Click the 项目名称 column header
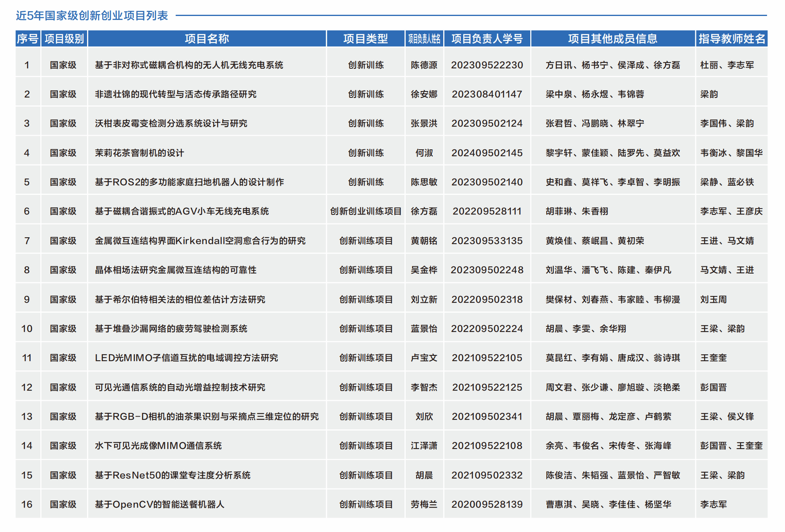785x532 pixels. click(x=207, y=39)
